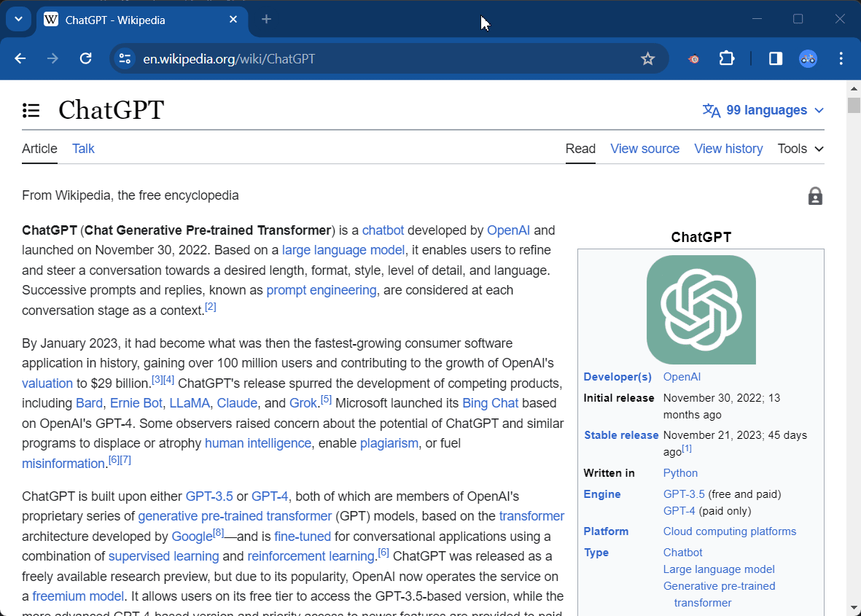Follow the prompt engineering link
Screen dimensions: 861x616
pos(322,290)
